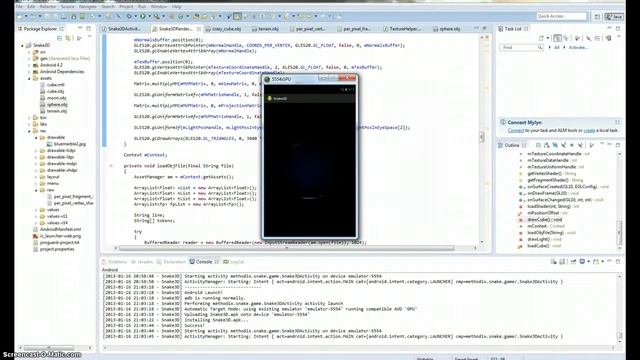Image resolution: width=640 pixels, height=360 pixels.
Task: Toggle Hide Static Members in Outline toolbar
Action: [x=564, y=145]
